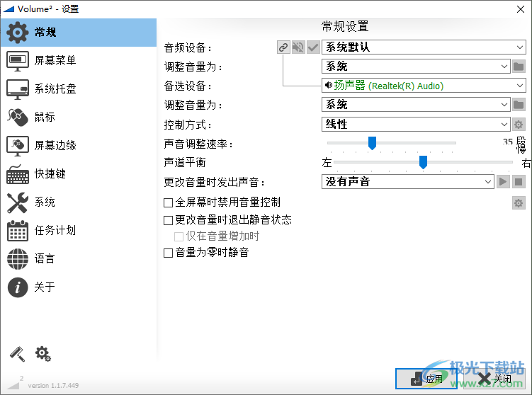Click the link devices chain icon

click(283, 47)
